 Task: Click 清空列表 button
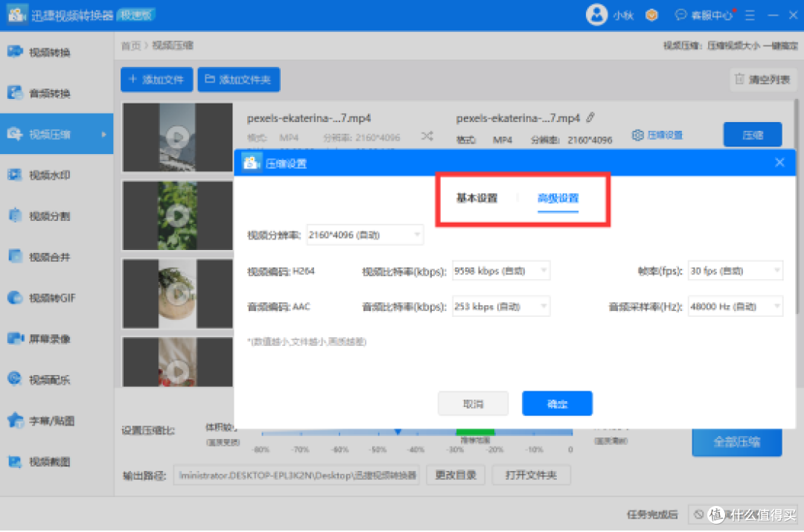(763, 80)
